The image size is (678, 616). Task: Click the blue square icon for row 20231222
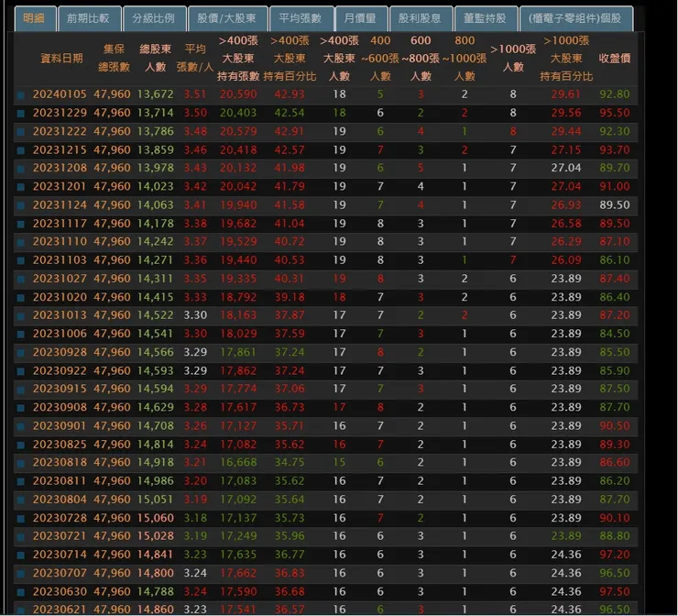click(20, 132)
